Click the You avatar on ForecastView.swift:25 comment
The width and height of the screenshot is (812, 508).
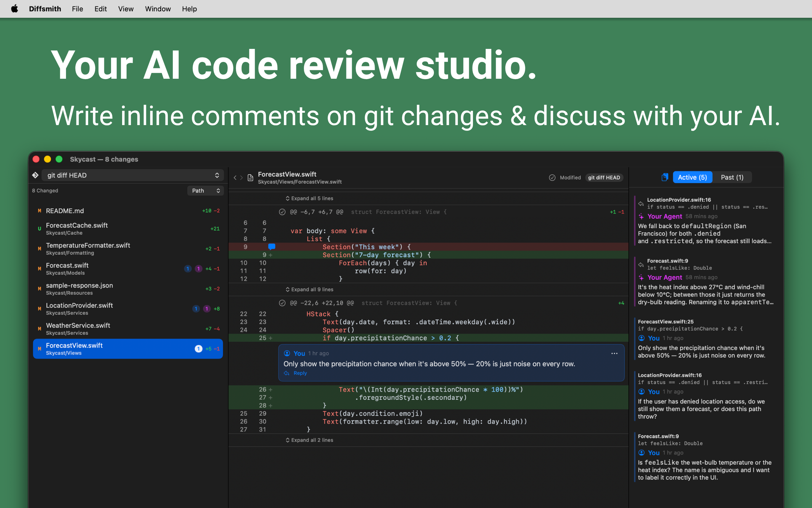(642, 338)
